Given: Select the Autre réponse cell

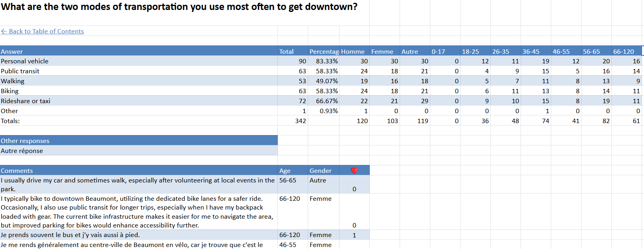Looking at the screenshot, I should pos(22,151).
